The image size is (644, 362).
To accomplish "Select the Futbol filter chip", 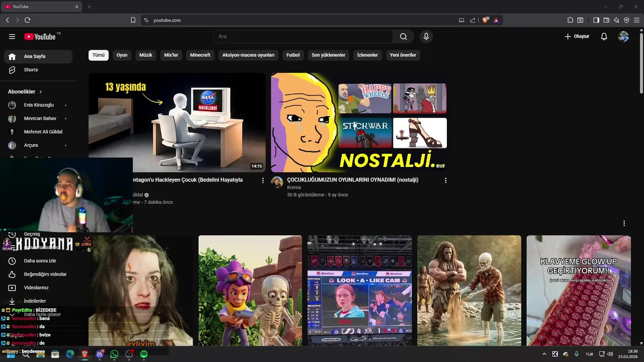I will click(x=293, y=55).
